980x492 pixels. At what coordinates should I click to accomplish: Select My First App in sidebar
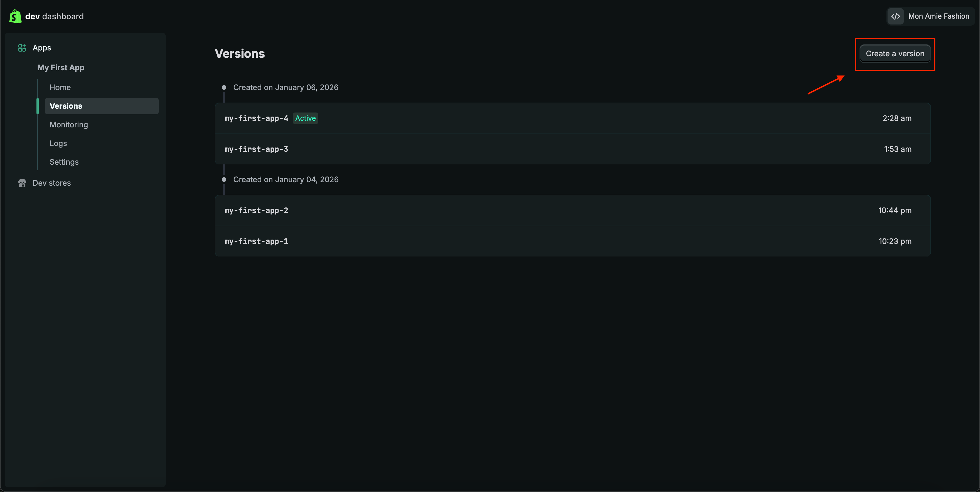click(61, 68)
